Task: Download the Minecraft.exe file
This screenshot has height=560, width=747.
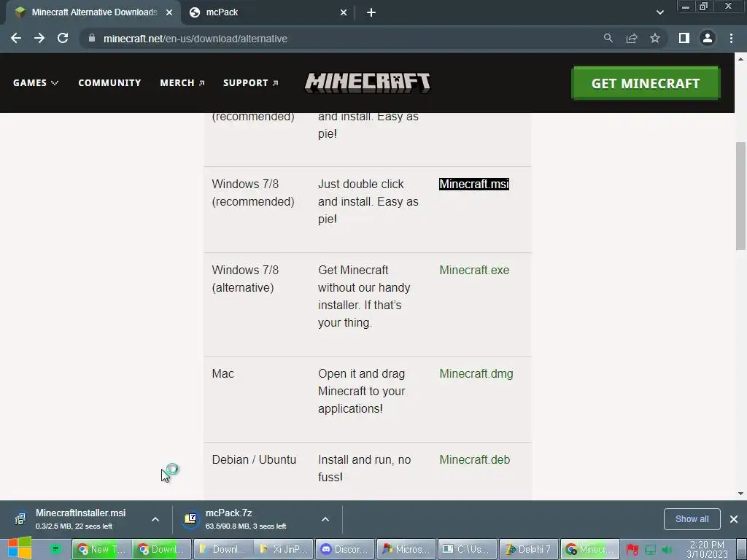Action: click(474, 270)
